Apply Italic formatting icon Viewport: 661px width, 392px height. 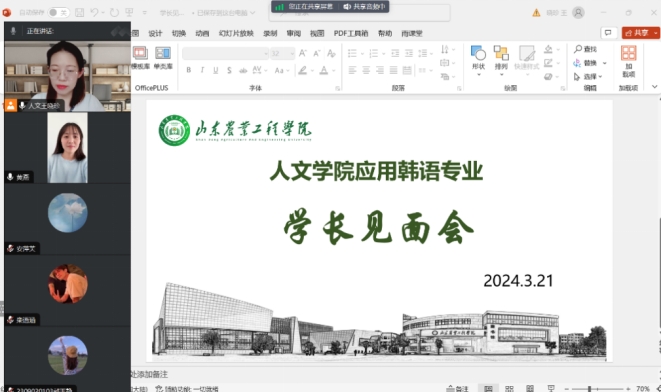coord(202,70)
